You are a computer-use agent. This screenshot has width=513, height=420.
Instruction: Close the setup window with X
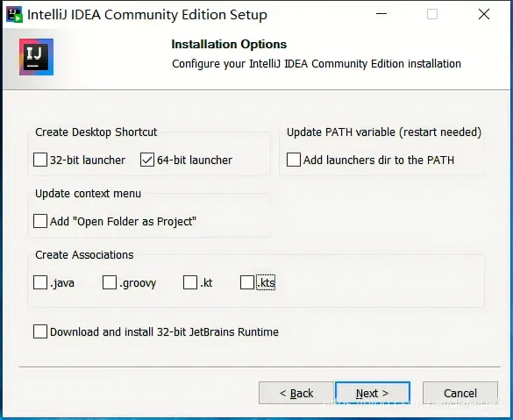[484, 14]
